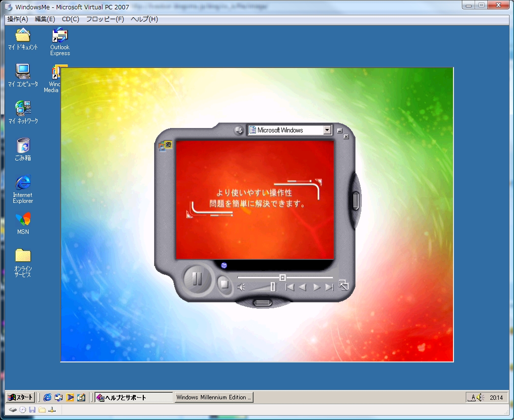Open the bottom drawer handle of player
Image resolution: width=514 pixels, height=420 pixels.
262,302
